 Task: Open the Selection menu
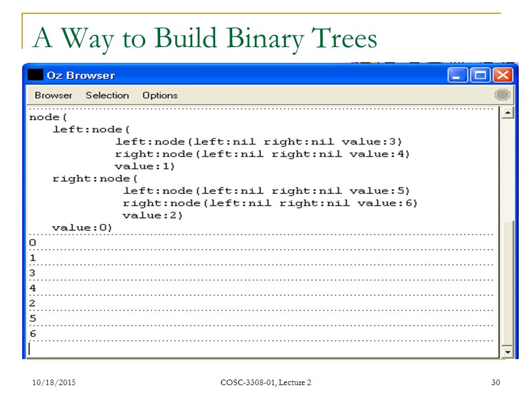[x=107, y=95]
